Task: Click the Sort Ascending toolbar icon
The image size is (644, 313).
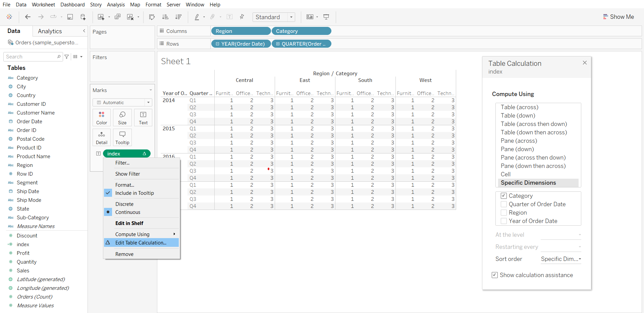Action: [x=165, y=17]
